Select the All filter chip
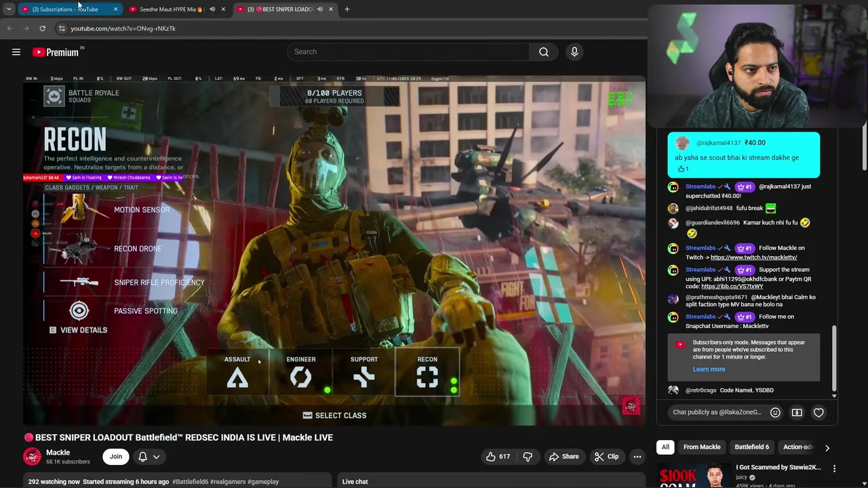The width and height of the screenshot is (868, 488). (665, 447)
